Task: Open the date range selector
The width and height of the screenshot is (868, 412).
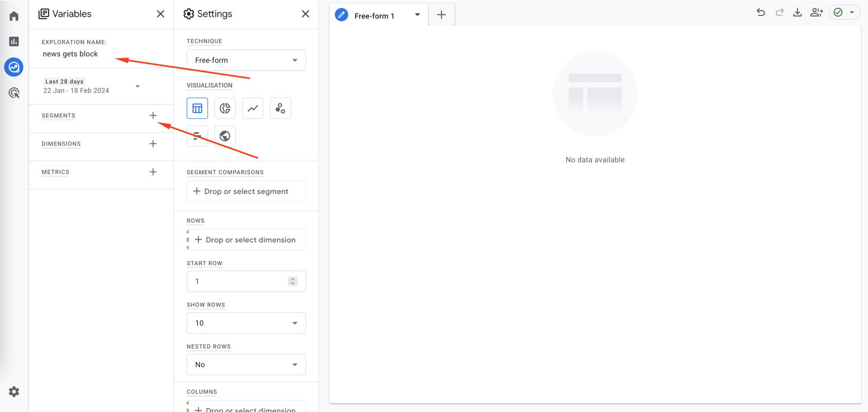Action: [92, 86]
